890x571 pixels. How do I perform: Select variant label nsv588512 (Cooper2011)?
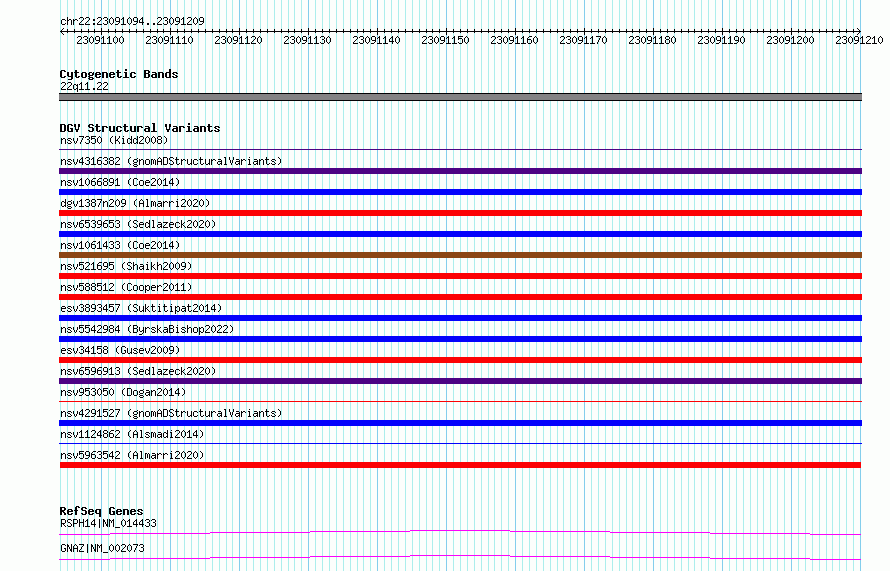(126, 287)
